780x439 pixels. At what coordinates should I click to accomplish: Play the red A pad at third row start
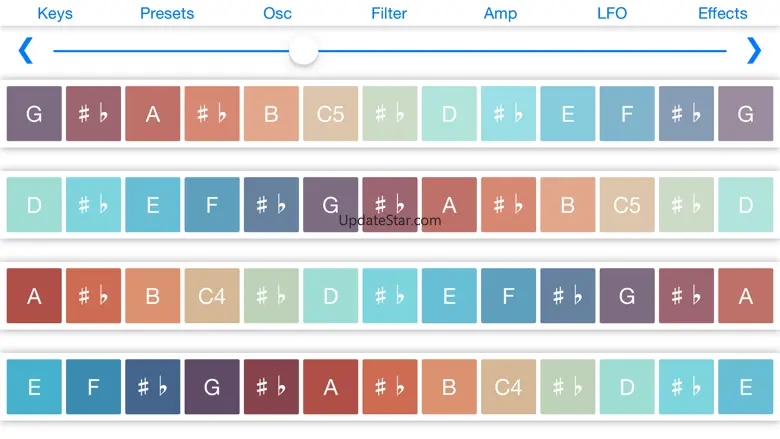click(34, 296)
